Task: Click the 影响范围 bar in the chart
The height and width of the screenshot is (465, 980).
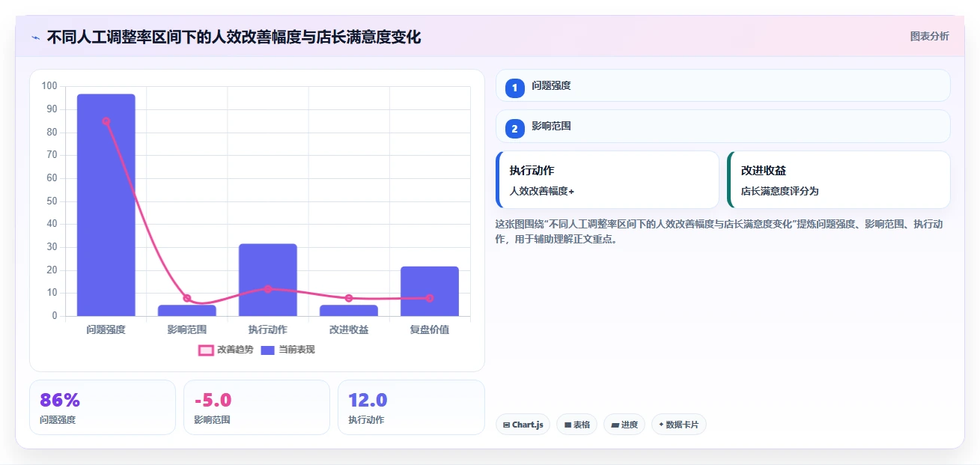Action: (x=187, y=310)
